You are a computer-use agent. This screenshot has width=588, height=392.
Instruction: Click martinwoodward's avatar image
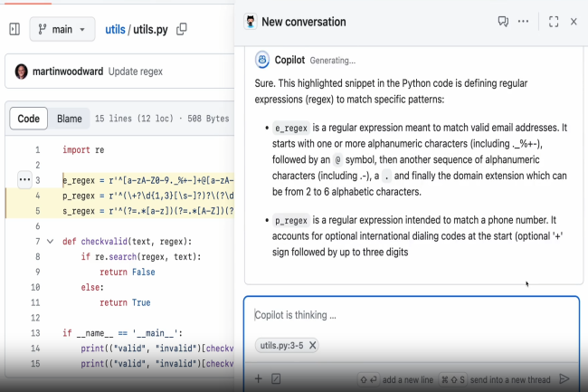(21, 71)
